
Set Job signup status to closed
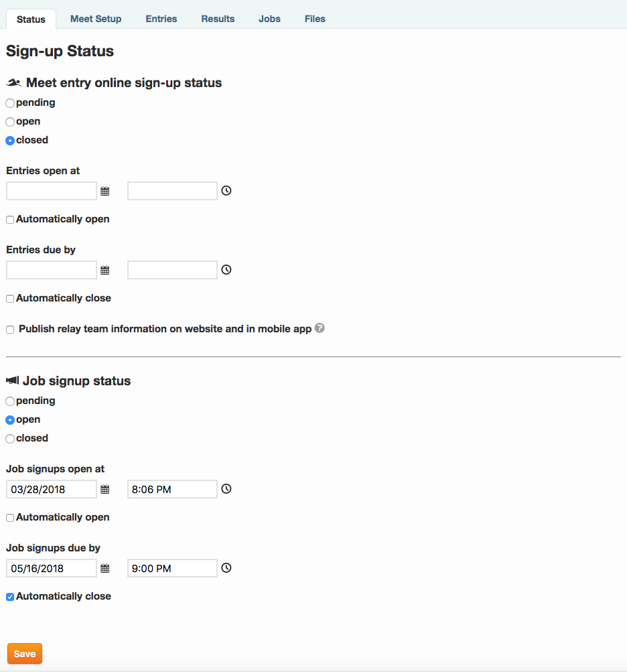(x=10, y=439)
